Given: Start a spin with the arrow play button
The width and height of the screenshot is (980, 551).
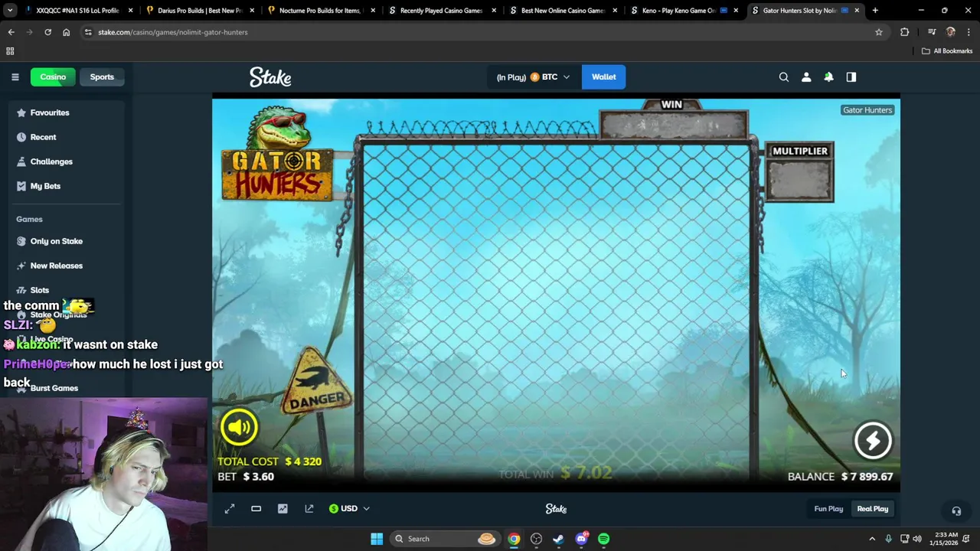Looking at the screenshot, I should point(873,440).
